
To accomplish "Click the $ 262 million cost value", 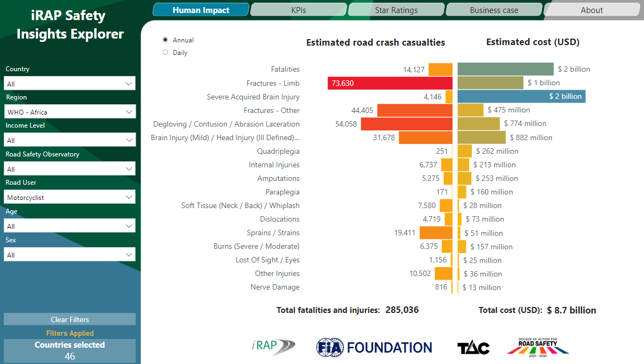I will click(x=497, y=151).
